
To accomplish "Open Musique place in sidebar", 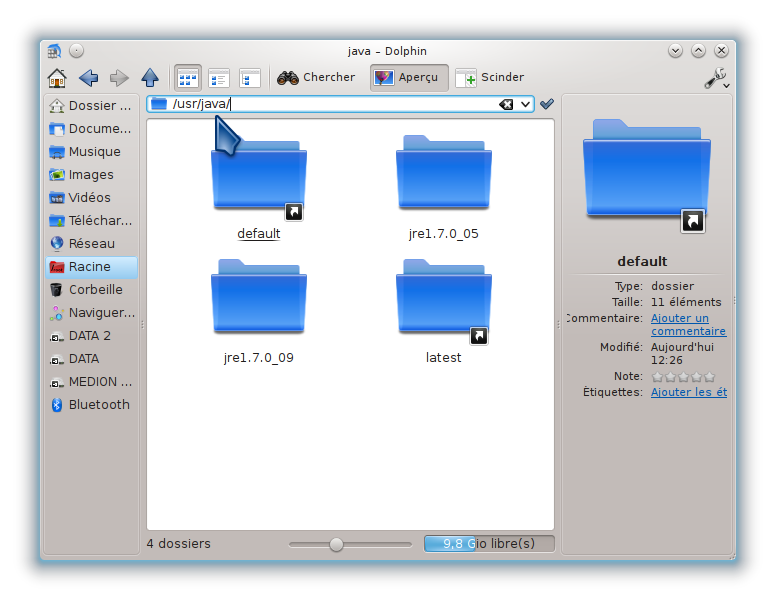I will point(91,151).
